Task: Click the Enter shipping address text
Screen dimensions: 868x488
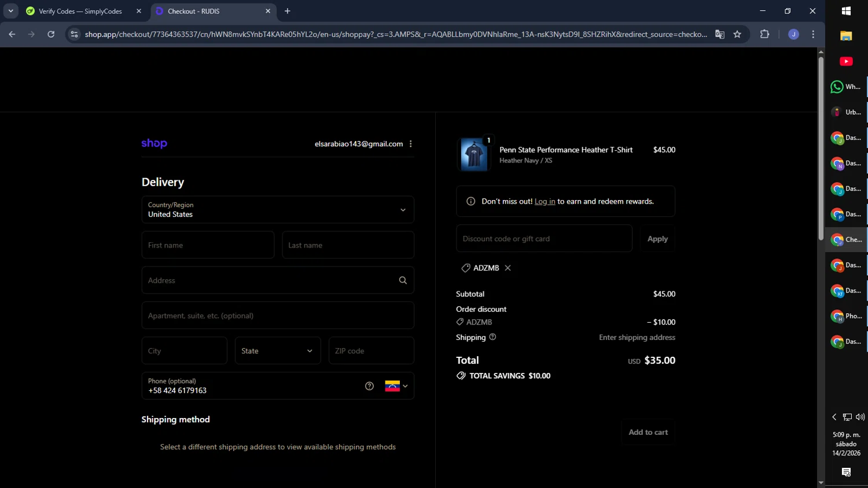Action: coord(637,338)
